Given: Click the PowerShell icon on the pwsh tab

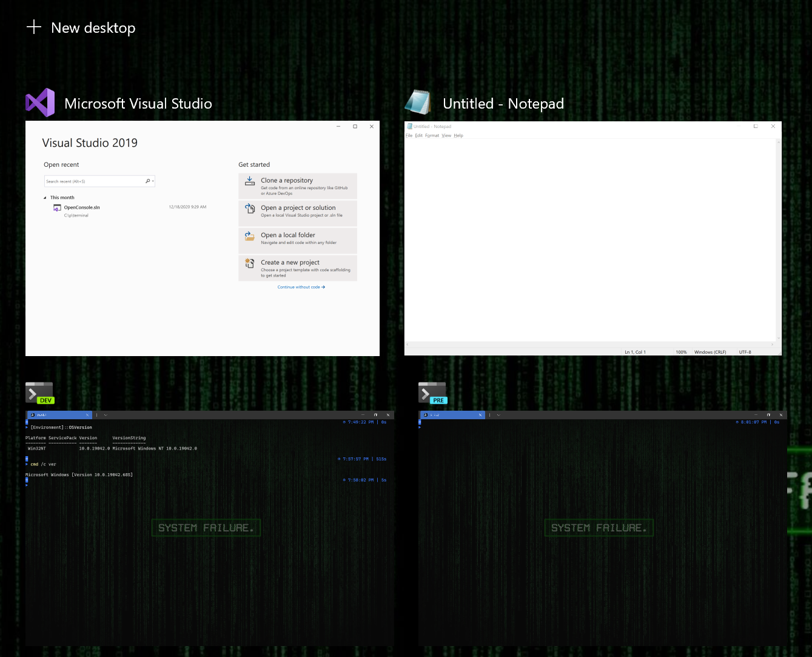Looking at the screenshot, I should coord(32,415).
